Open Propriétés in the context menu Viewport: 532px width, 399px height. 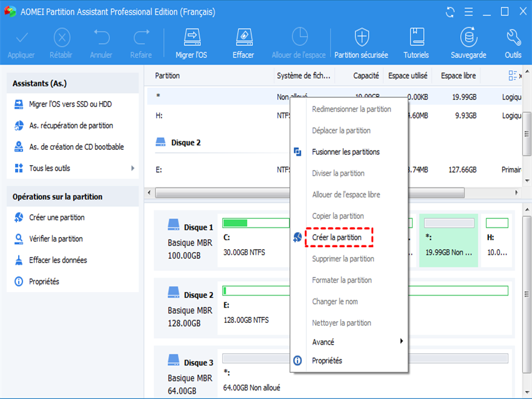pyautogui.click(x=349, y=361)
